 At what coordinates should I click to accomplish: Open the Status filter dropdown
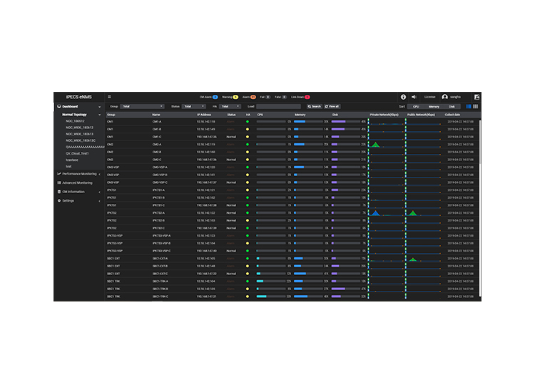click(193, 106)
